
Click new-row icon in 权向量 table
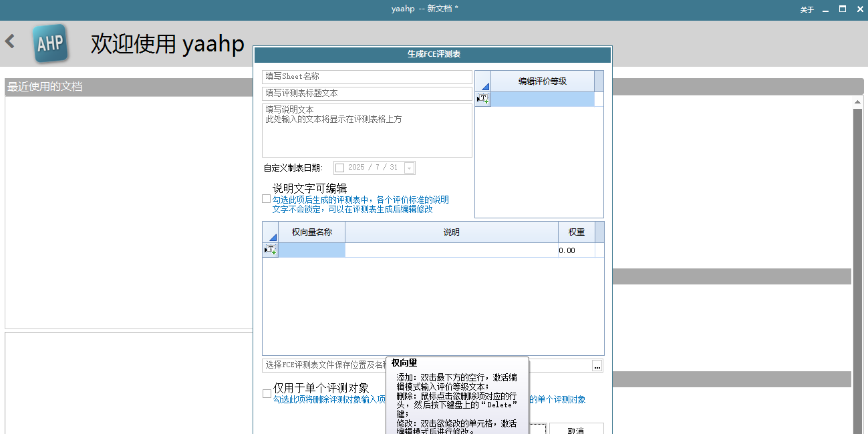pos(270,250)
